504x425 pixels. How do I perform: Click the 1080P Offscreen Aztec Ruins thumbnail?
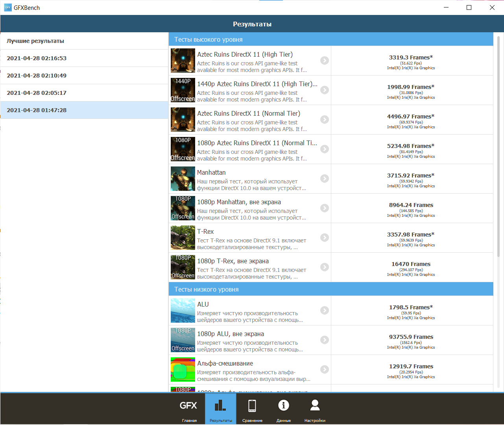point(183,149)
